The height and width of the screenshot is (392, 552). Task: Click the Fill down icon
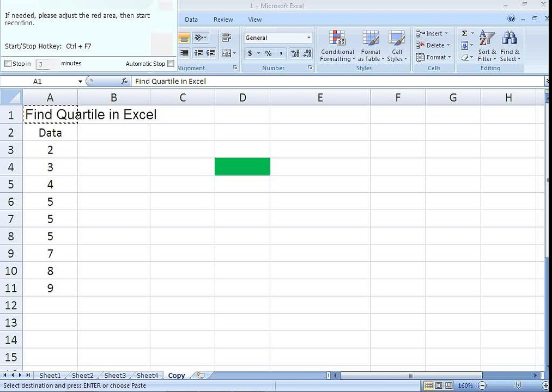[x=465, y=45]
